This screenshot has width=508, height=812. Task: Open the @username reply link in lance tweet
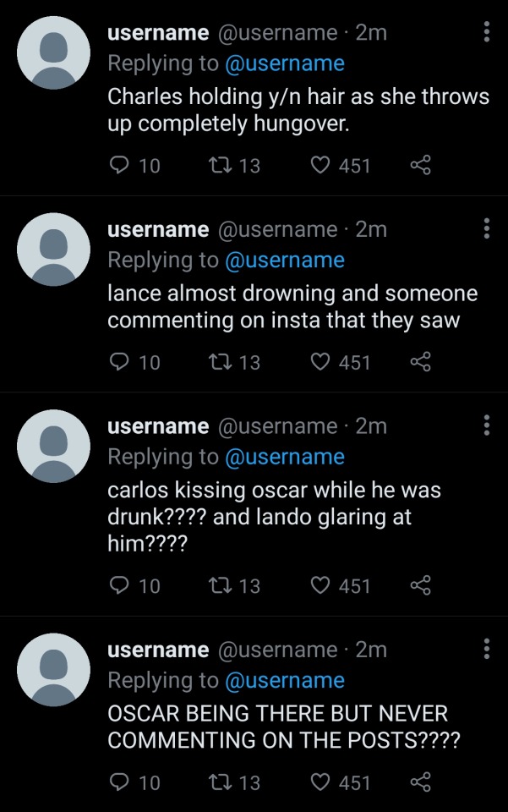click(x=284, y=260)
